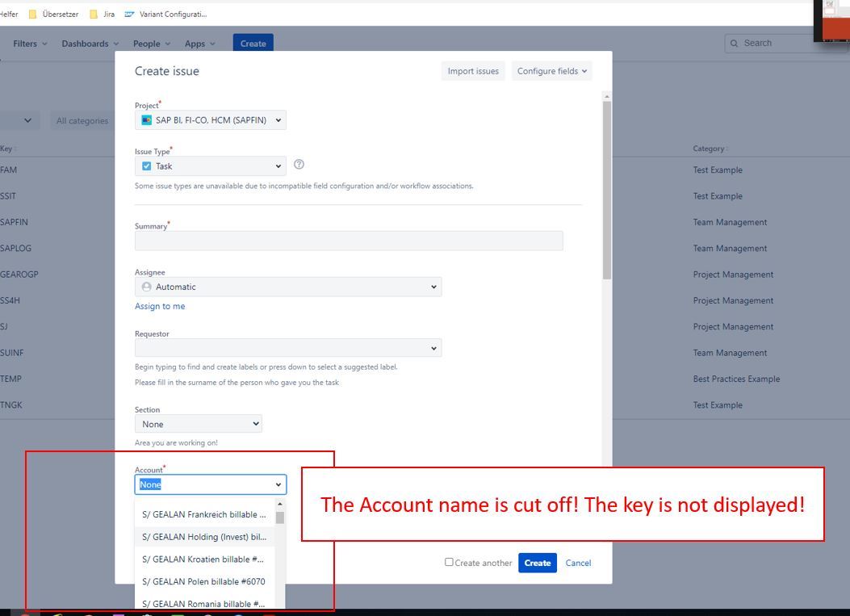Open the People menu
The height and width of the screenshot is (616, 850).
pyautogui.click(x=151, y=44)
